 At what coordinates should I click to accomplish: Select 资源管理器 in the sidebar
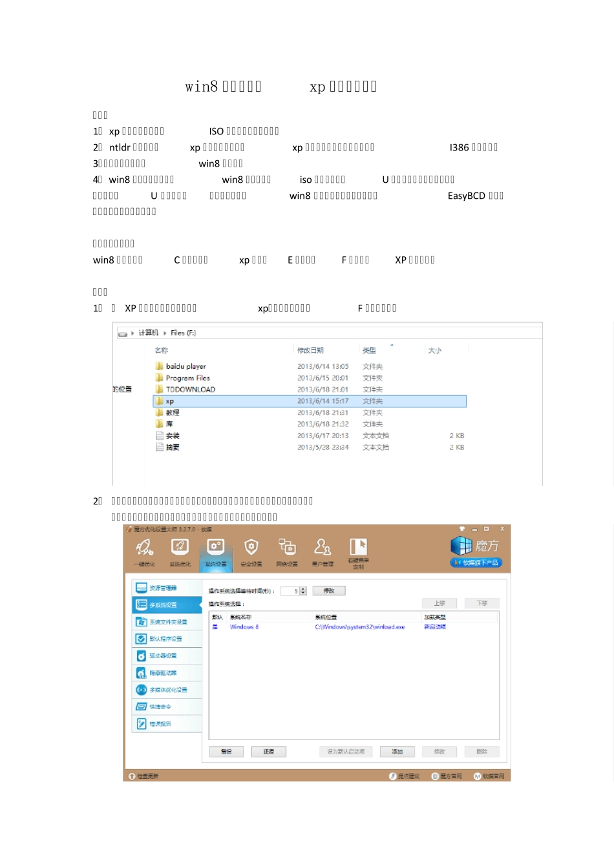167,588
